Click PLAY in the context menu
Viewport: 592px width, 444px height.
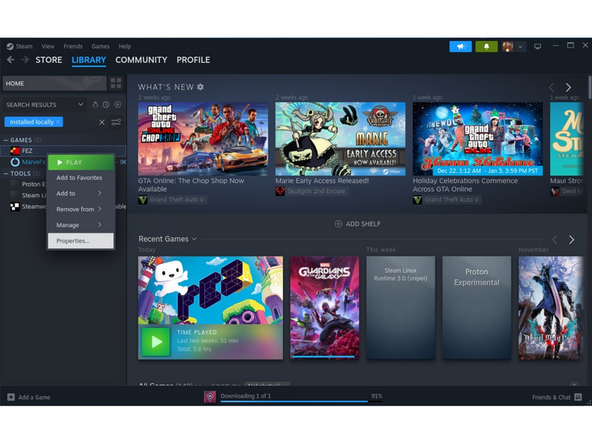click(80, 162)
